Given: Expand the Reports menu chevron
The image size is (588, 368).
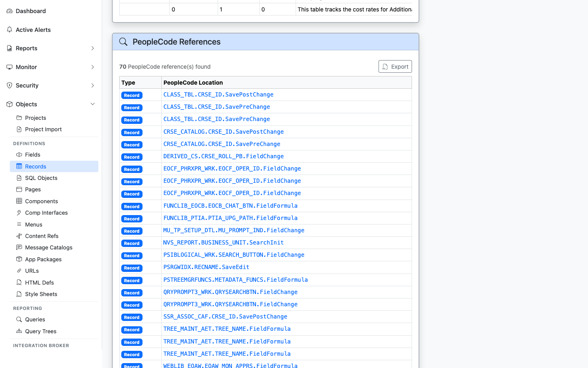Looking at the screenshot, I should (x=93, y=48).
